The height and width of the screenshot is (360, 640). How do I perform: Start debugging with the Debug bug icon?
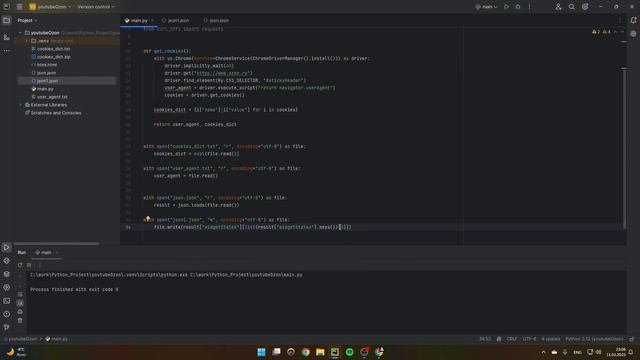[518, 7]
